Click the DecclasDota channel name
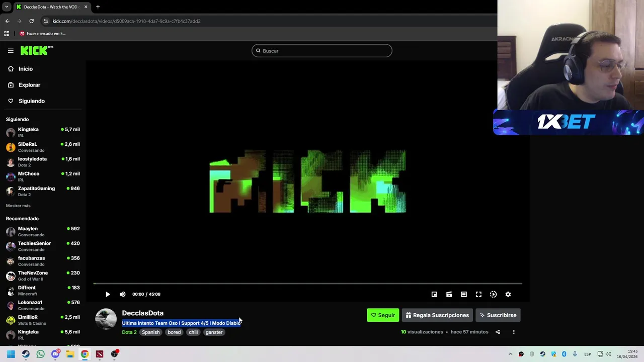The image size is (644, 362). coord(142,313)
